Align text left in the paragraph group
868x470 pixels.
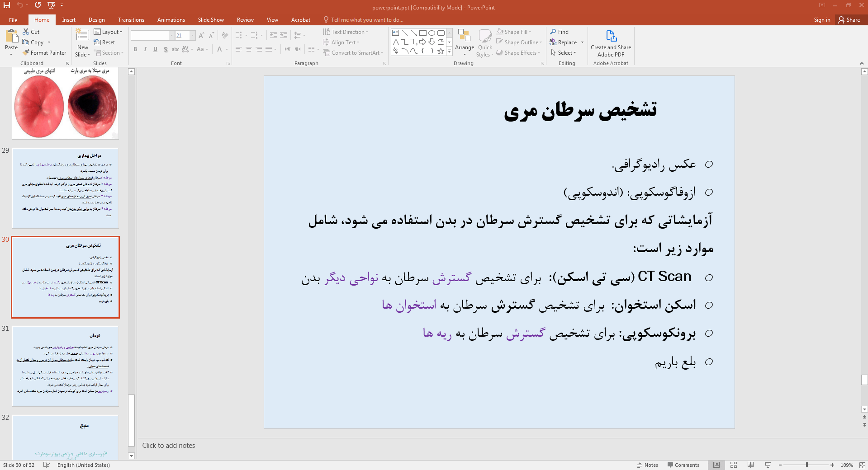click(239, 49)
